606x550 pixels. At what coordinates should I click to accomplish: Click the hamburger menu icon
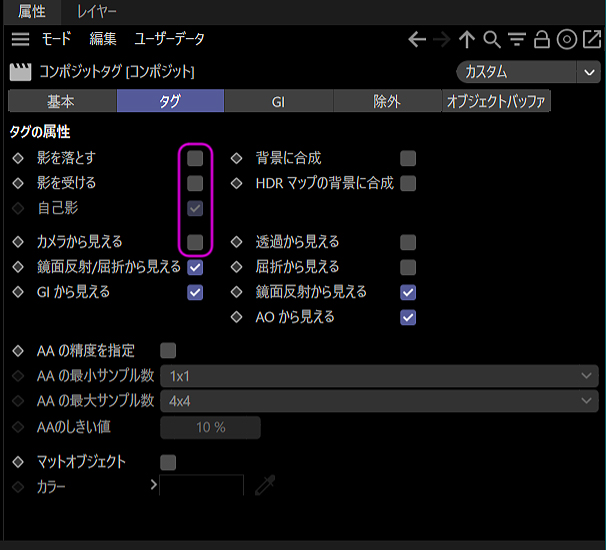point(20,40)
